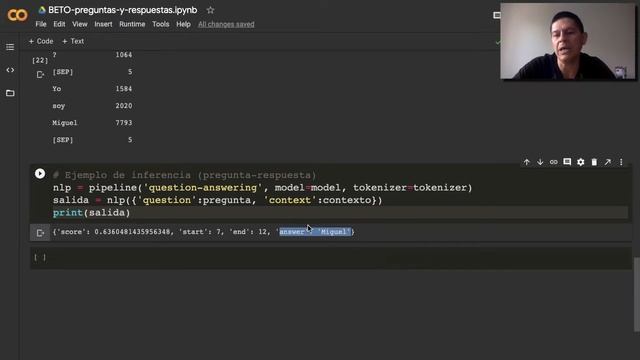Click the nlp = pipeline code line

(x=262, y=188)
